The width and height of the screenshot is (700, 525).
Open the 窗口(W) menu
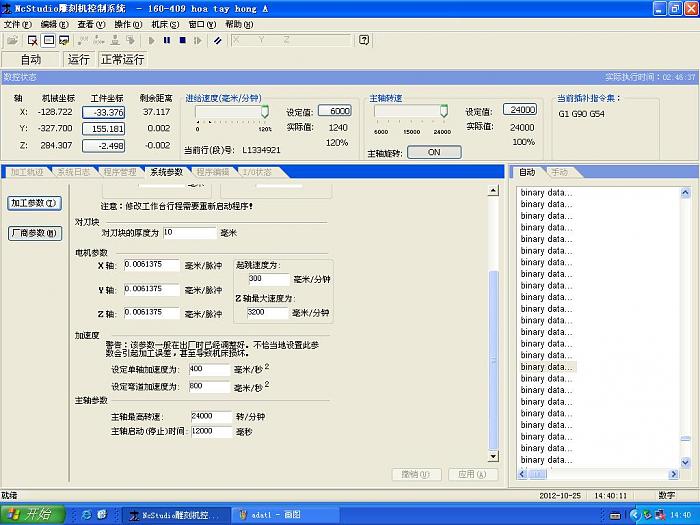(x=202, y=25)
